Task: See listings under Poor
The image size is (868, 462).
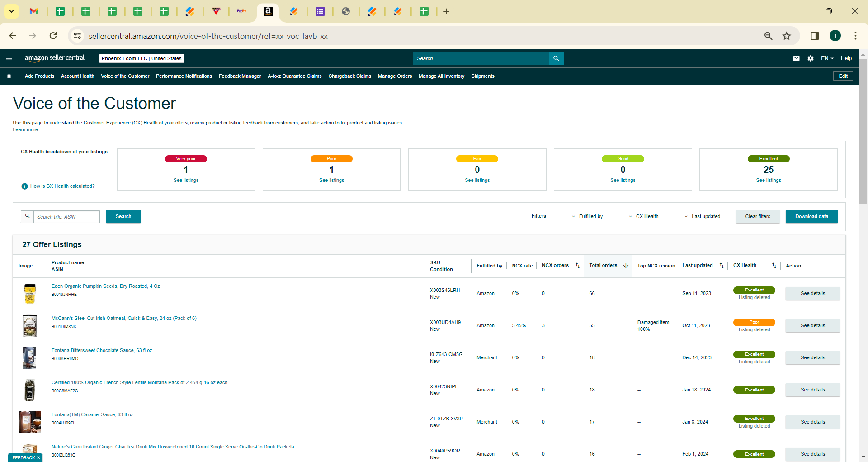Action: coord(332,181)
